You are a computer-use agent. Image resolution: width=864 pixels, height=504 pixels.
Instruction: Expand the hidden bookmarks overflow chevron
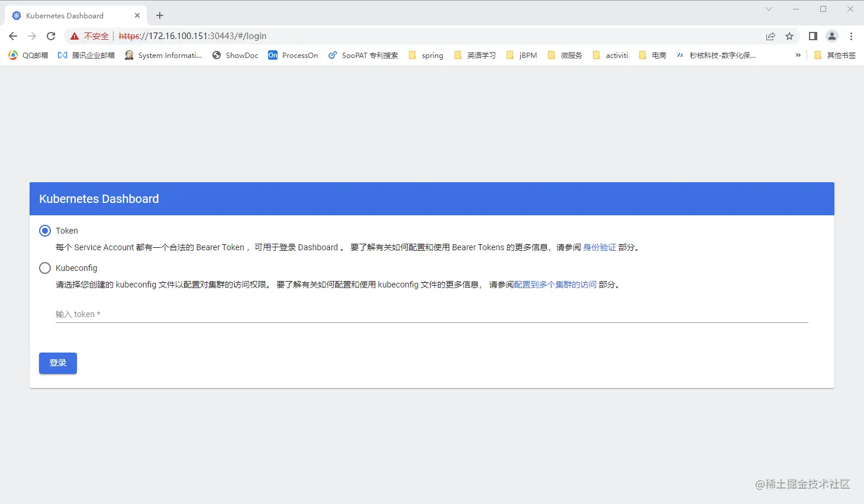pyautogui.click(x=798, y=55)
